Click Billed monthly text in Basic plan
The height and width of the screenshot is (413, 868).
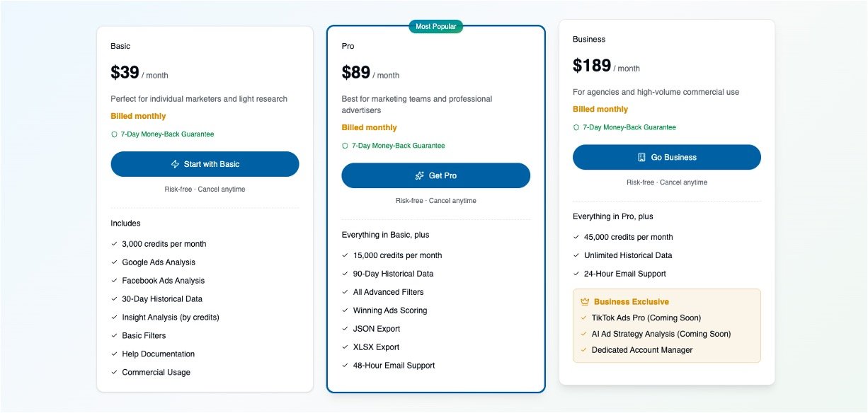point(138,116)
